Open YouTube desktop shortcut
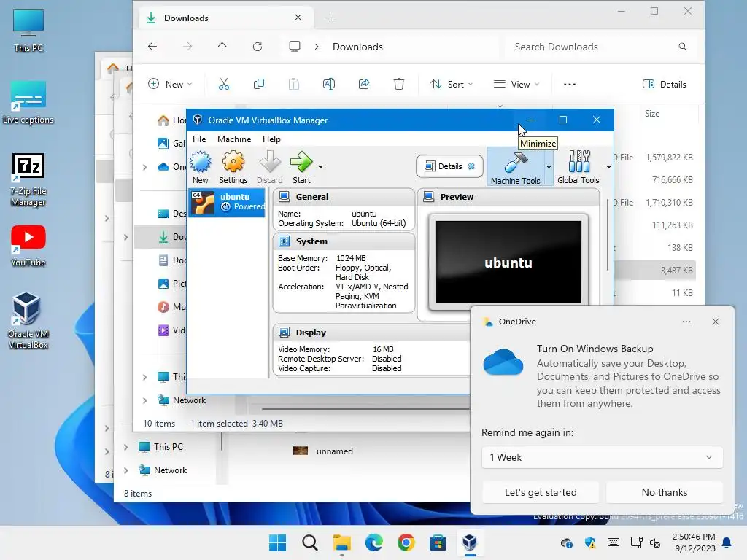The width and height of the screenshot is (747, 560). tap(28, 246)
